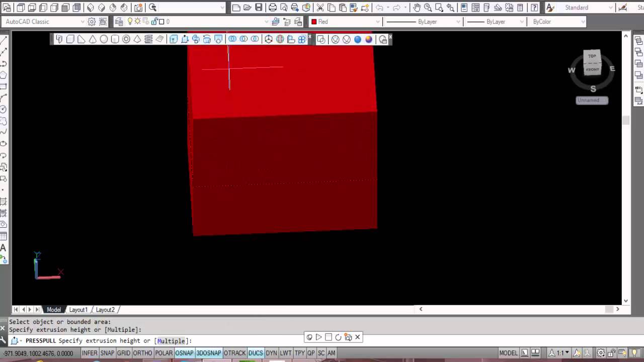Open the Plot (print) tool
644x362 pixels.
tap(273, 8)
